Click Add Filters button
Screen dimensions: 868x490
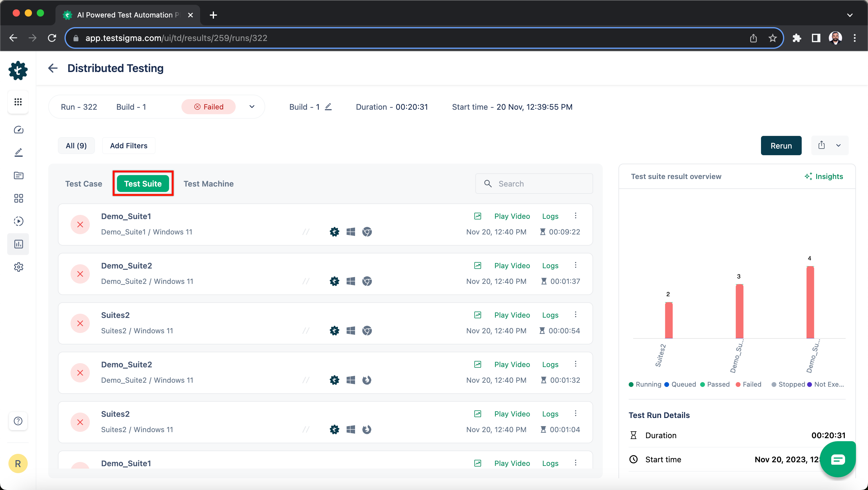[x=129, y=146]
